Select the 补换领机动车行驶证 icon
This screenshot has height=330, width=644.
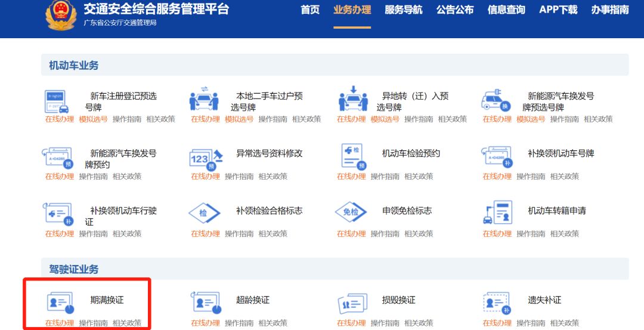click(x=58, y=214)
